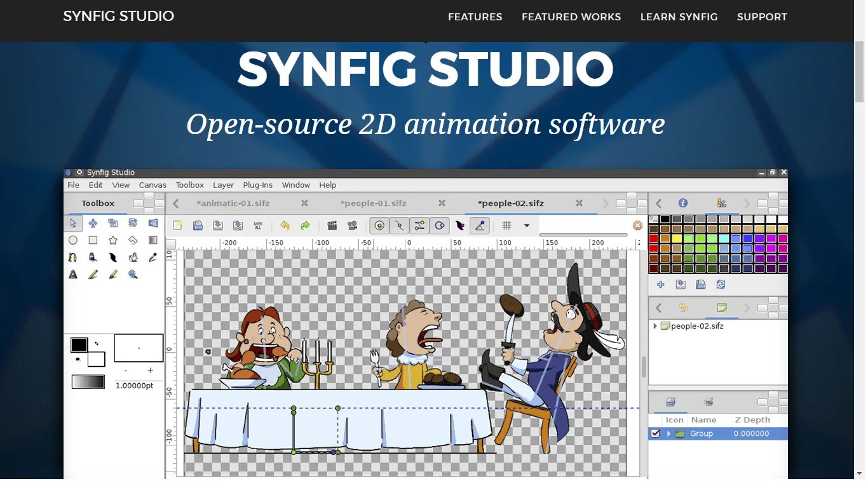The image size is (868, 488).
Task: Click the palette refresh icon
Action: (721, 285)
